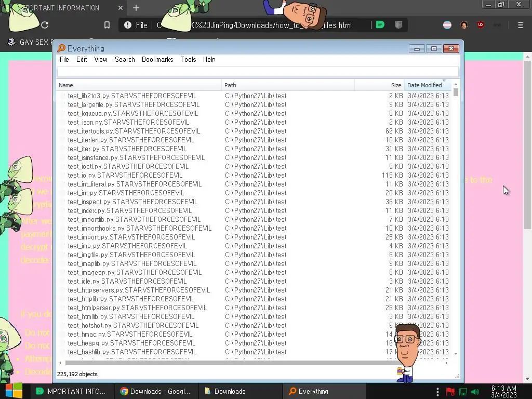The height and width of the screenshot is (399, 532).
Task: Select file test_io.py.STARVSTHEFORCESOFEVIL
Action: tap(125, 175)
